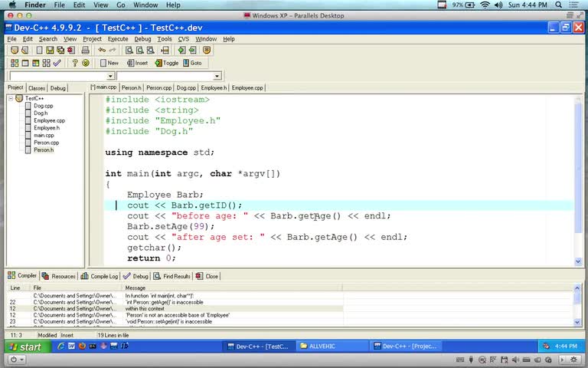Viewport: 588px width, 368px height.
Task: Open the Find Results bottom tab
Action: pos(171,276)
